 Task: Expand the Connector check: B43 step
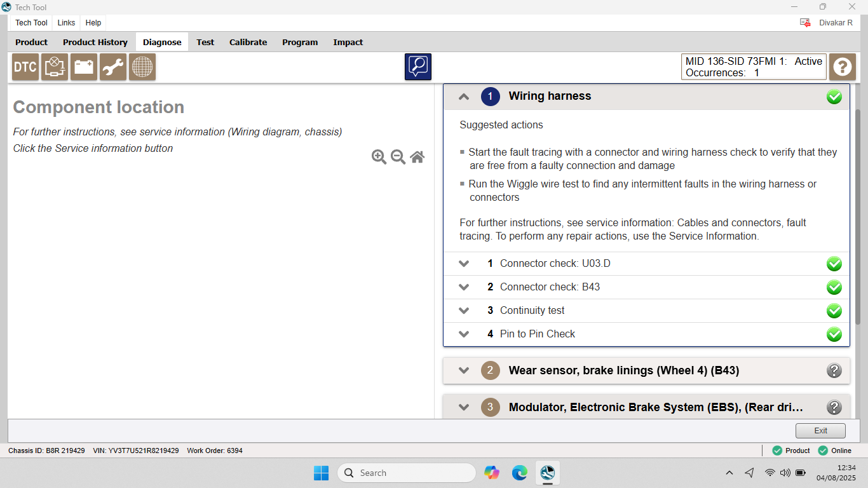pos(464,287)
